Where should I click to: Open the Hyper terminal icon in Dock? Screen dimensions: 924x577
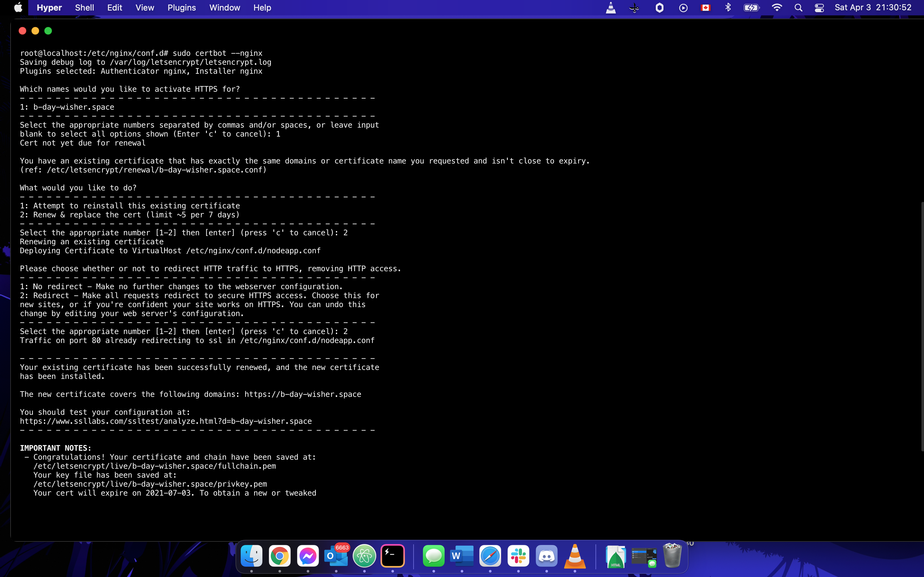click(x=392, y=556)
